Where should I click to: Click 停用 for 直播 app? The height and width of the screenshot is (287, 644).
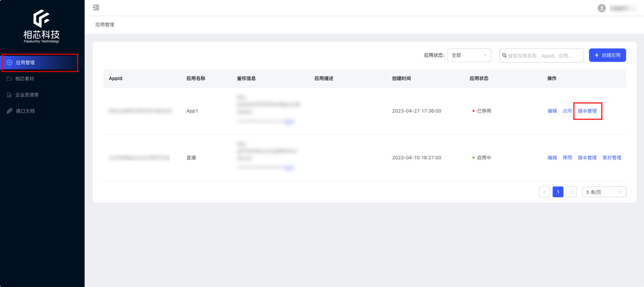click(567, 158)
